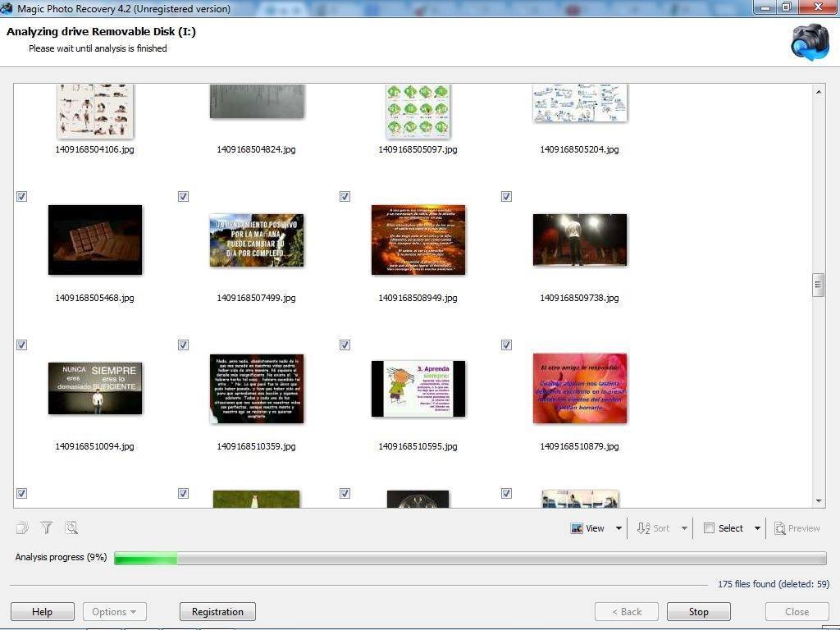Toggle checkbox for 1409168510879.jpg
The height and width of the screenshot is (630, 840).
(506, 345)
